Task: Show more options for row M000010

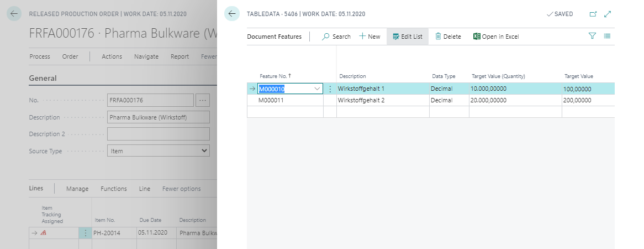Action: tap(330, 89)
